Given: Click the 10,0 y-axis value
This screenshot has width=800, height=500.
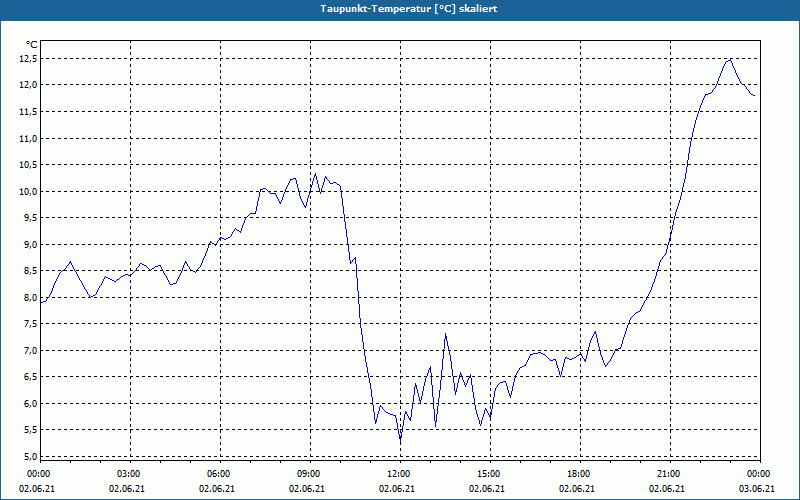Looking at the screenshot, I should pyautogui.click(x=28, y=191).
